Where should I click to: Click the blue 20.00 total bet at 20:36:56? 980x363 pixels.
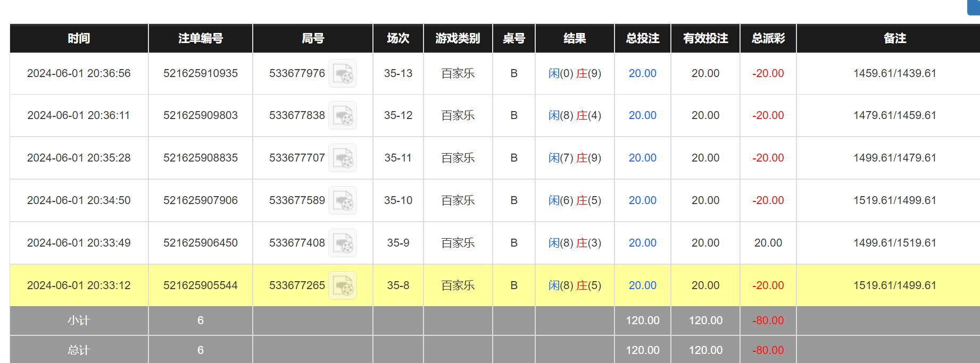tap(642, 73)
